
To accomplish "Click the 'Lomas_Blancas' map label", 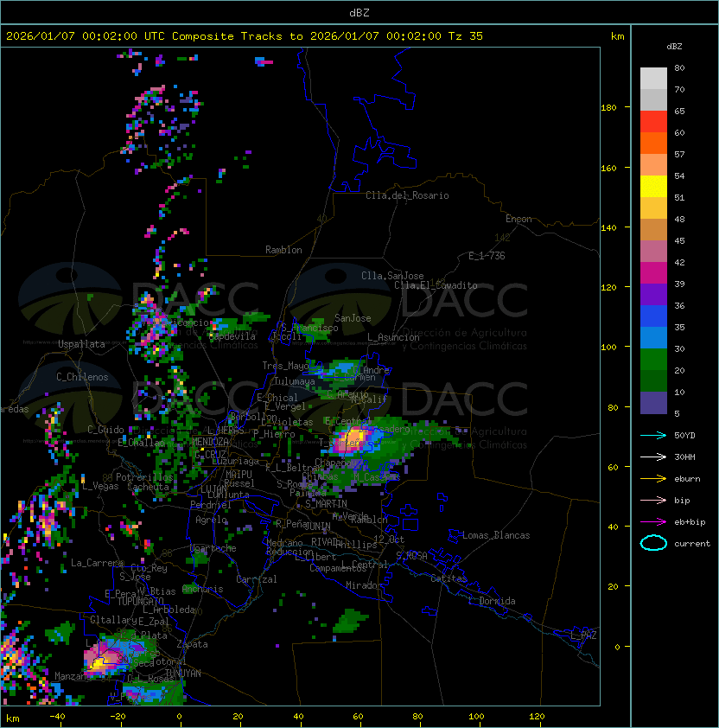I will tap(496, 535).
